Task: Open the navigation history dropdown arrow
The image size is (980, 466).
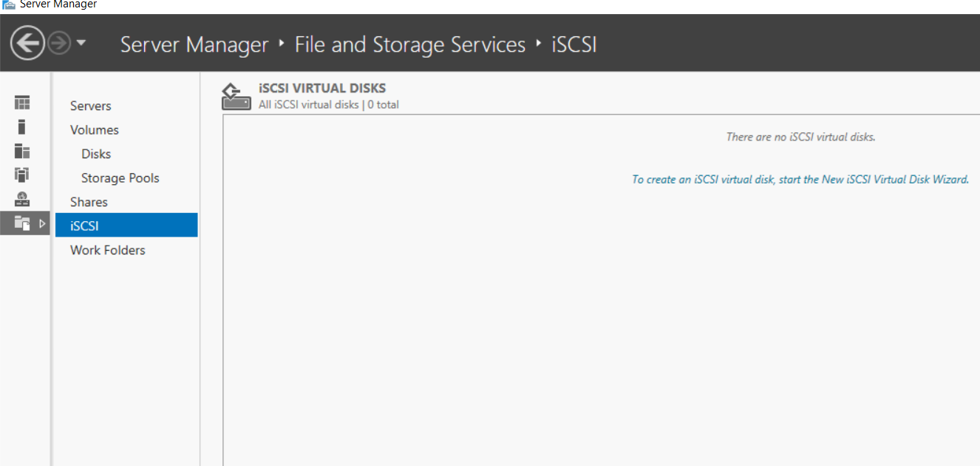Action: point(81,44)
